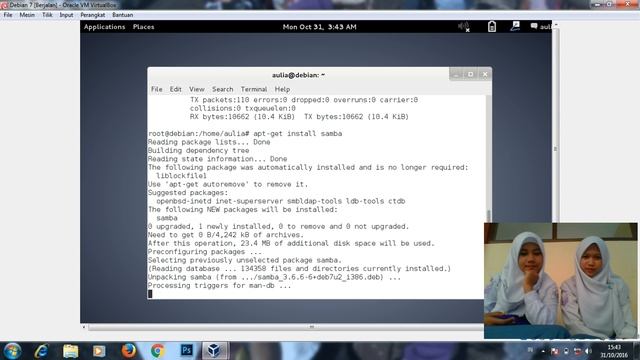640x360 pixels.
Task: Click the terminal title aulia@debian
Action: coord(298,75)
